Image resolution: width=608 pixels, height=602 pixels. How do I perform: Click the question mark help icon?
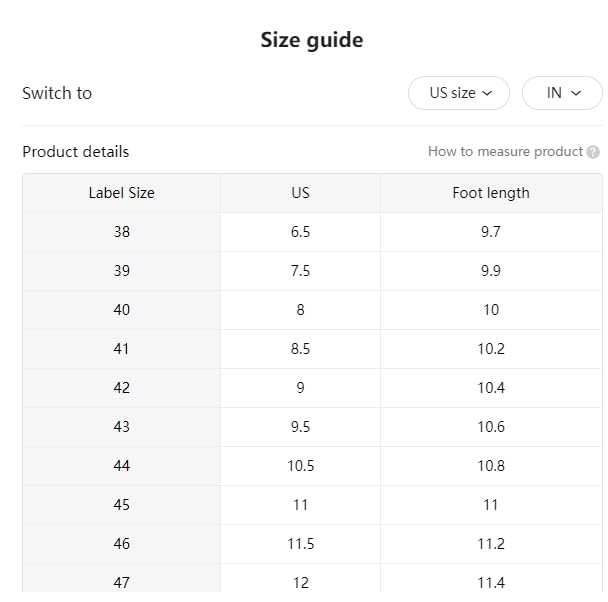click(x=593, y=152)
